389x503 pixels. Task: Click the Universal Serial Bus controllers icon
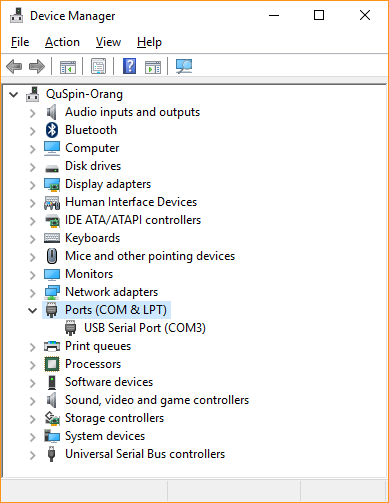[51, 454]
